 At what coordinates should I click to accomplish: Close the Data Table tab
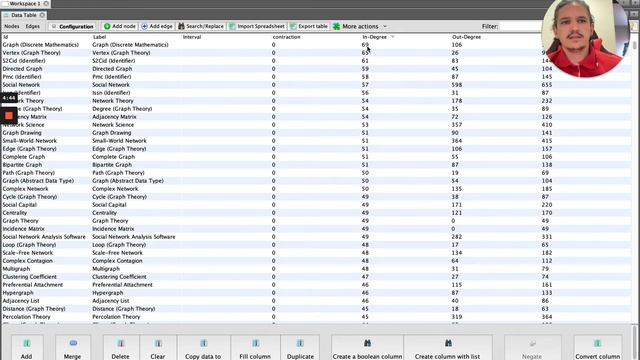[x=42, y=15]
